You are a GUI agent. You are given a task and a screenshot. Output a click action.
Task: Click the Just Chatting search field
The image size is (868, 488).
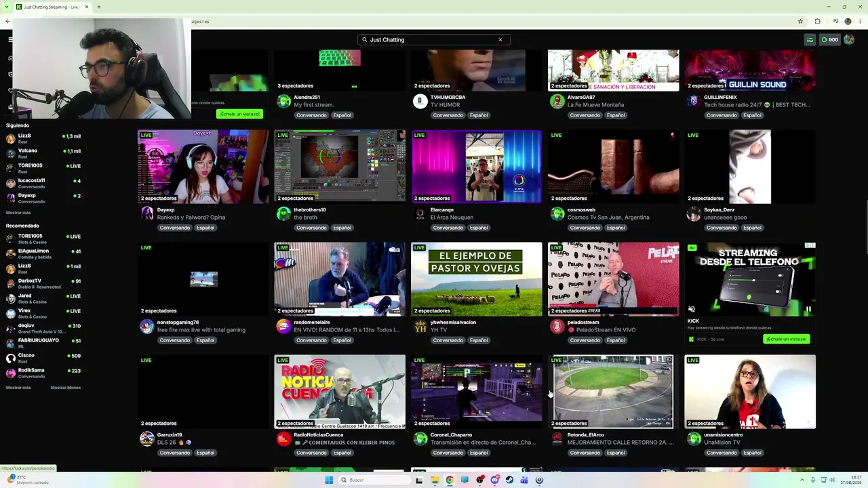tap(433, 39)
